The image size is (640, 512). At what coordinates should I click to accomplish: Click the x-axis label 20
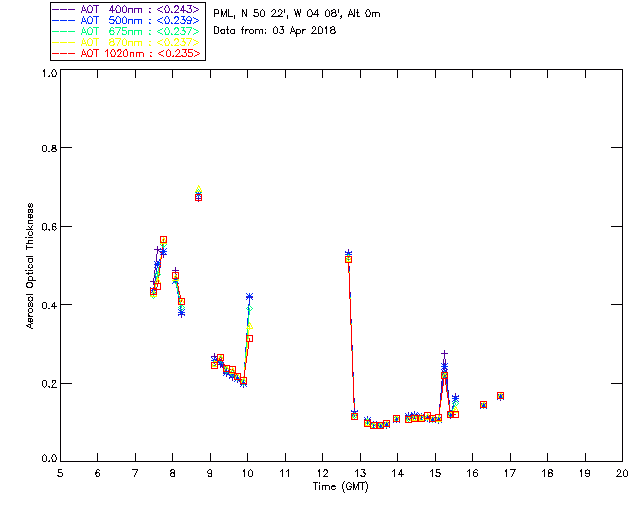pos(622,473)
